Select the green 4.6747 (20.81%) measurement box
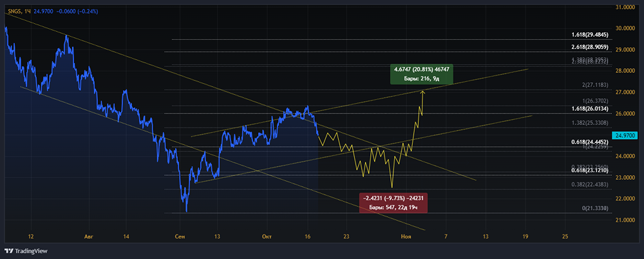Viewport: 644px width, 259px height. 422,73
